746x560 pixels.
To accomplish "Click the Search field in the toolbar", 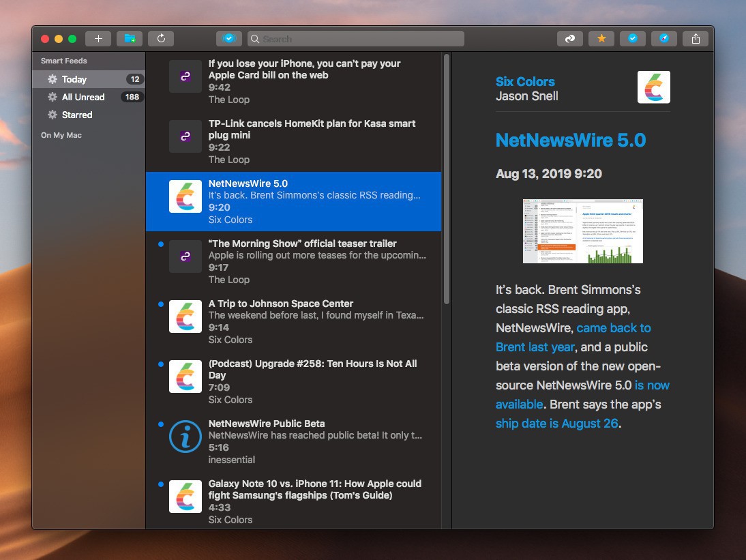I will pyautogui.click(x=356, y=39).
